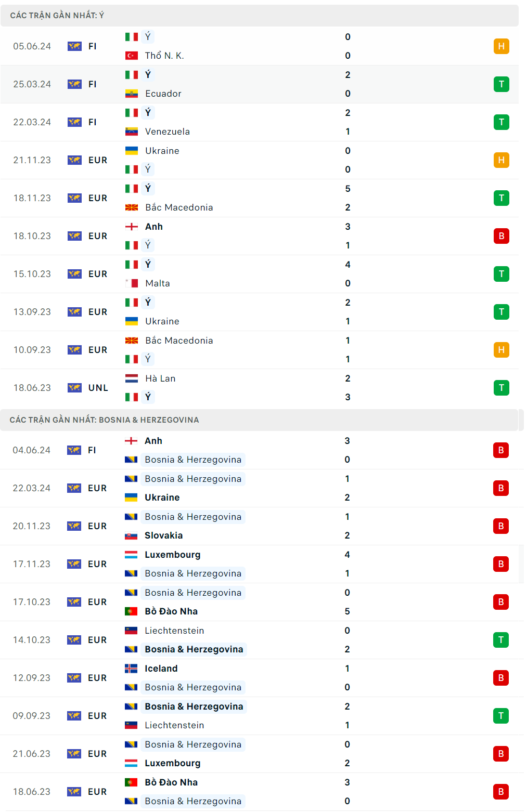Viewport: 527px width, 812px height.
Task: Click the 5 score for Ý vs Bắc Macedonia
Action: tap(348, 189)
